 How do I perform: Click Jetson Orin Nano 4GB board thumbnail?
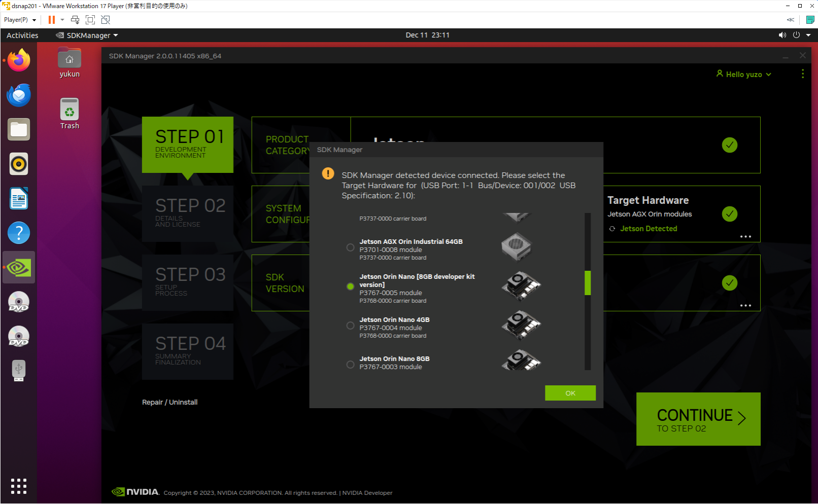(x=521, y=325)
